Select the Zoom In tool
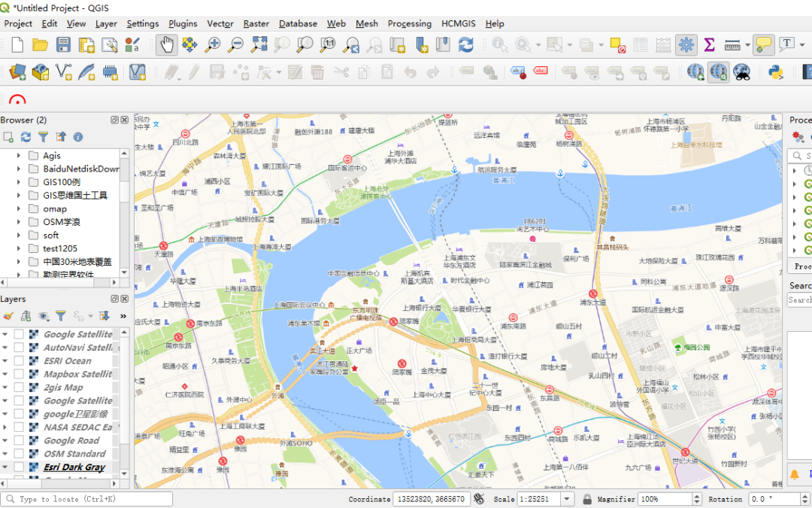 212,45
